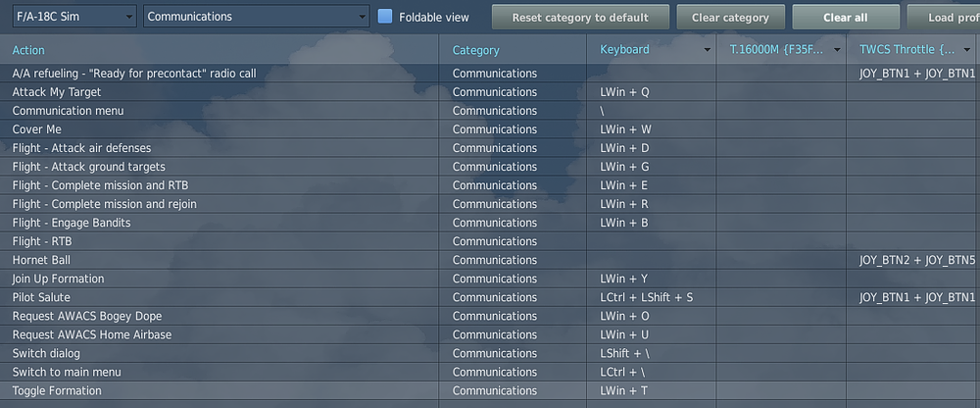Open the F/A-18C Sim aircraft dropdown
This screenshot has width=980, height=408.
[x=74, y=17]
